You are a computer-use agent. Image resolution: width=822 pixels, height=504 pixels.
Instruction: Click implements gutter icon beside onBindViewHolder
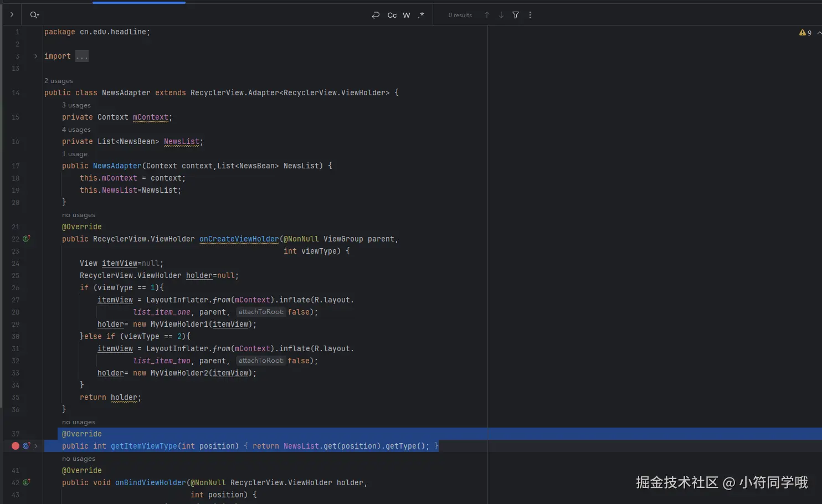[x=26, y=482]
